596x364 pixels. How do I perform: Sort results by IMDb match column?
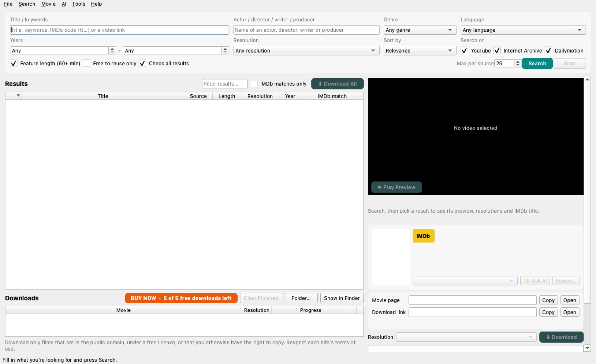332,96
